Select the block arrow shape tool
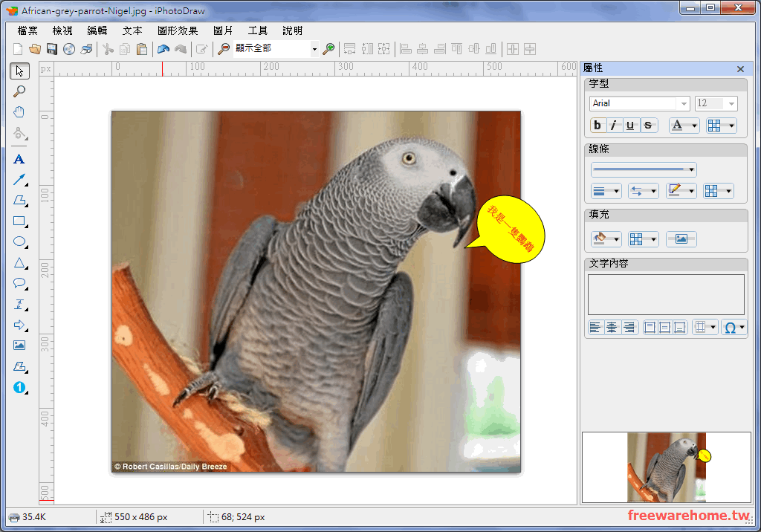This screenshot has width=761, height=532. (x=19, y=325)
